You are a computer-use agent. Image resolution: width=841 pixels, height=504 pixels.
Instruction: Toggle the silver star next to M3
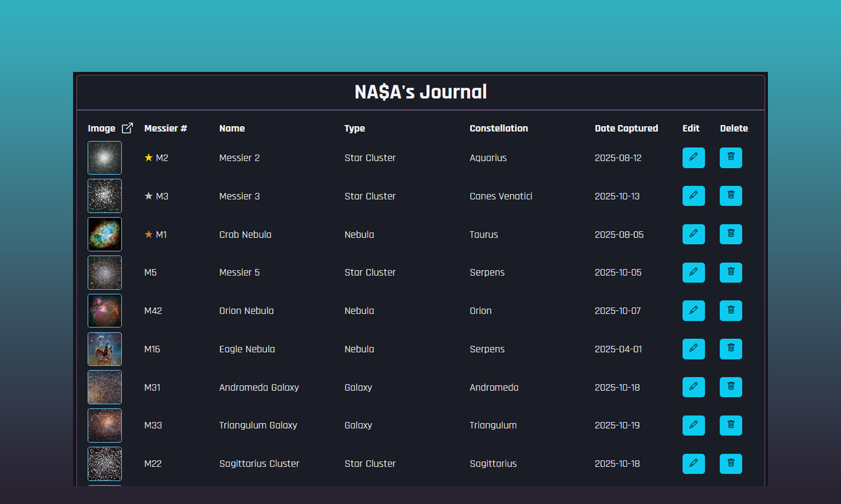point(148,196)
